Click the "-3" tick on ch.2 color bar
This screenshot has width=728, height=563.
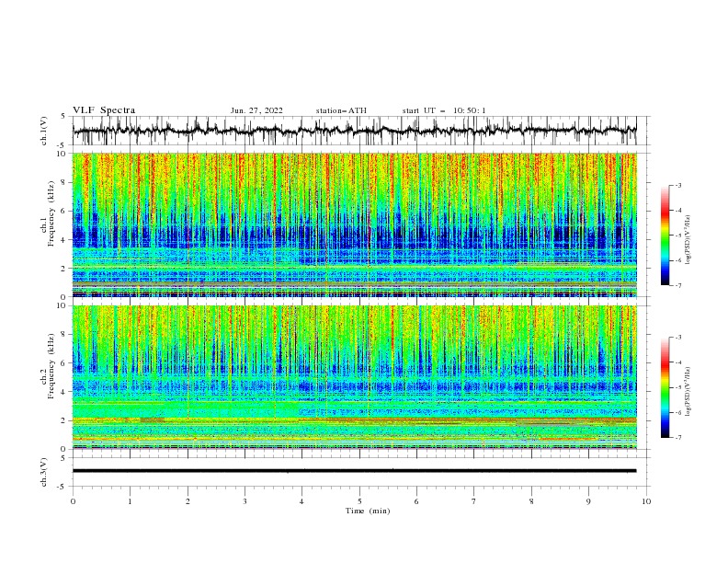[678, 338]
